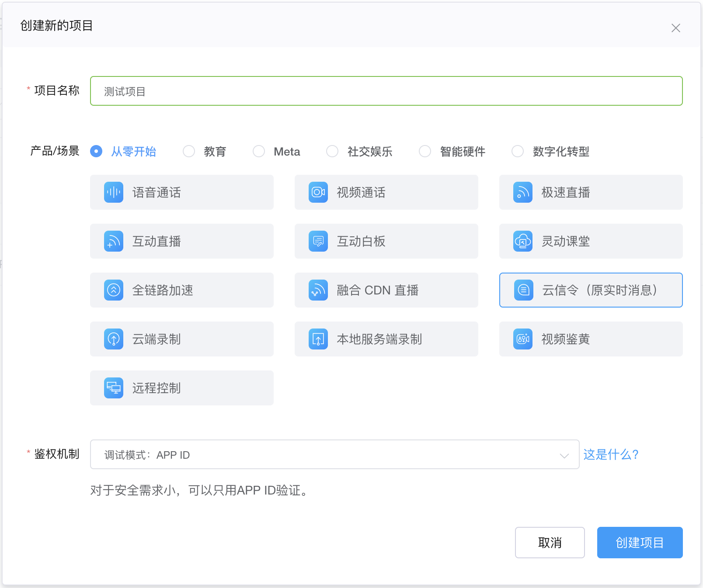Select the 语音通话 product label
This screenshot has width=703, height=588.
pos(157,193)
